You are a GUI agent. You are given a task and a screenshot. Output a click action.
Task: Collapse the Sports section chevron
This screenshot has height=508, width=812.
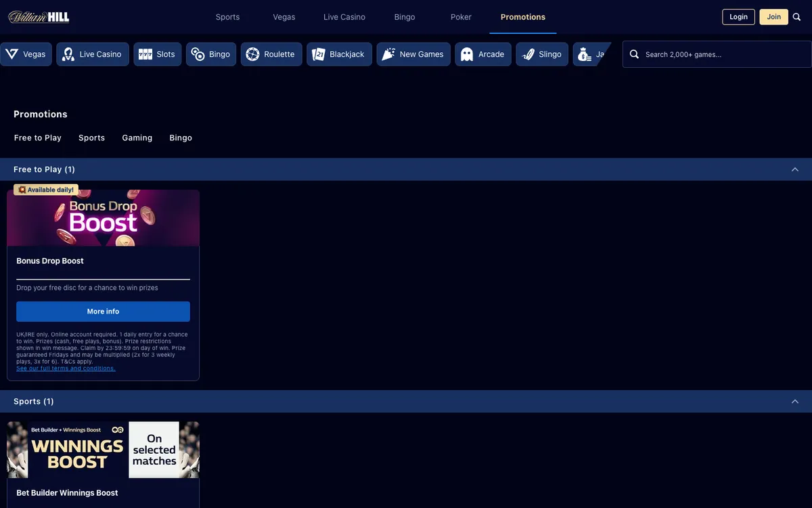point(795,402)
